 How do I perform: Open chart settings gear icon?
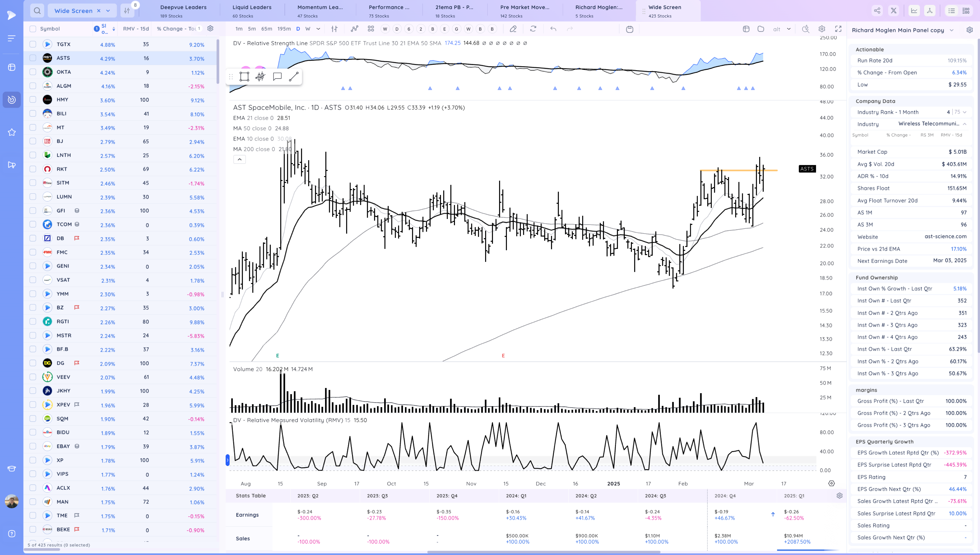coord(822,29)
